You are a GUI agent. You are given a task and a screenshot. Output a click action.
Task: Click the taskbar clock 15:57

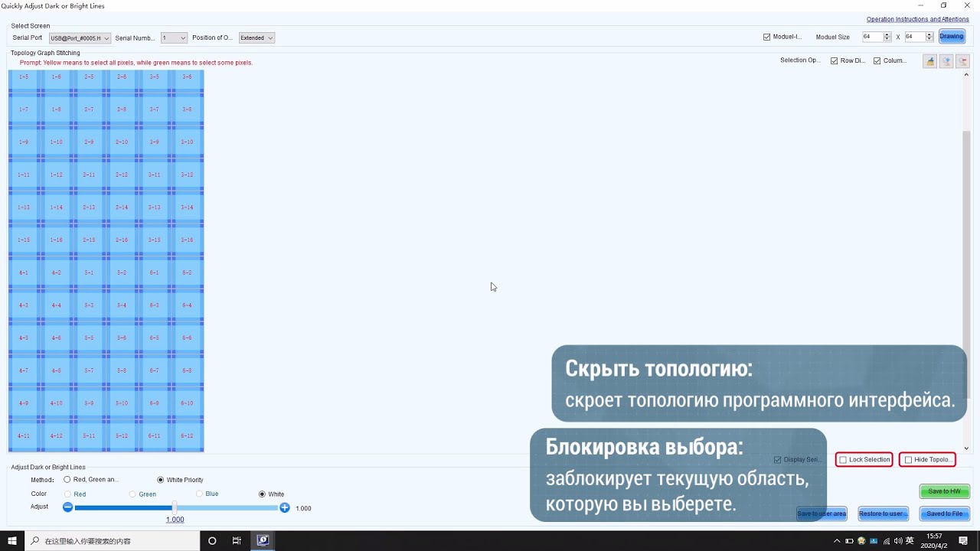point(935,541)
